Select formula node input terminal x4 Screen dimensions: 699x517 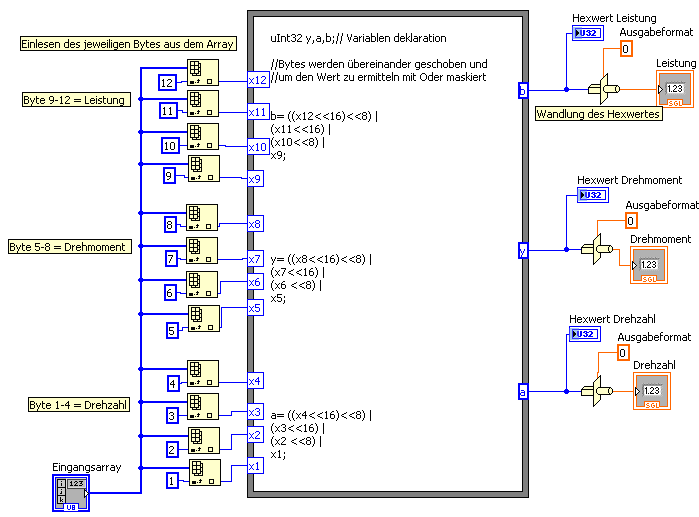(x=255, y=381)
